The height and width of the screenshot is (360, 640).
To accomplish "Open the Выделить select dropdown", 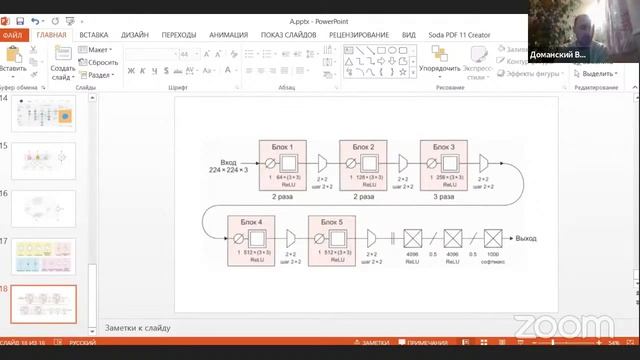I will click(596, 74).
